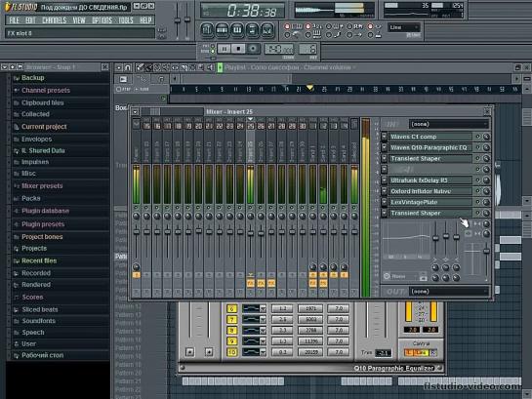Toggle the LexVintagePlate enable LED
The image size is (532, 399).
click(x=478, y=202)
